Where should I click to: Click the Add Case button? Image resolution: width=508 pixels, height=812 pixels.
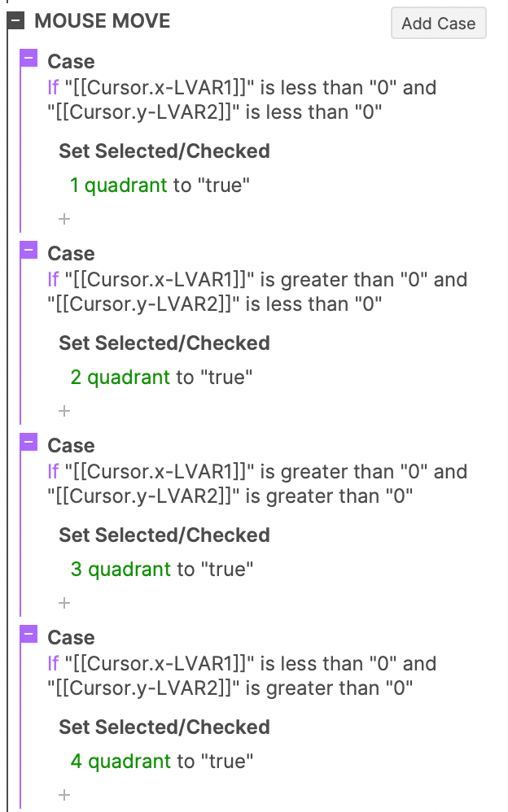438,23
